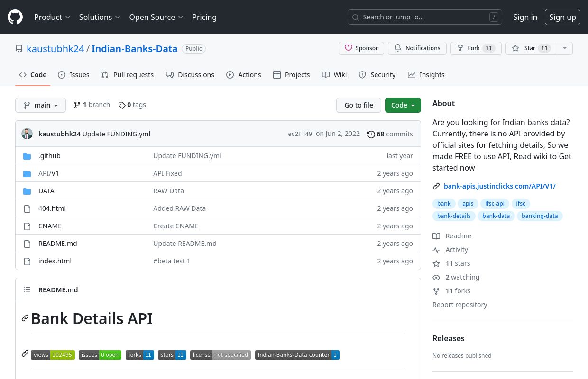Click the Sign up button
The height and width of the screenshot is (379, 588).
[x=562, y=17]
